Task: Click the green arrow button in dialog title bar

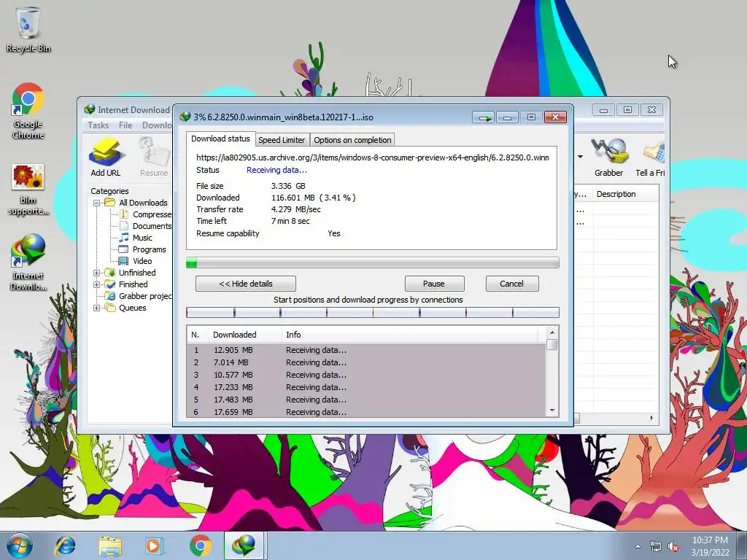Action: click(484, 117)
